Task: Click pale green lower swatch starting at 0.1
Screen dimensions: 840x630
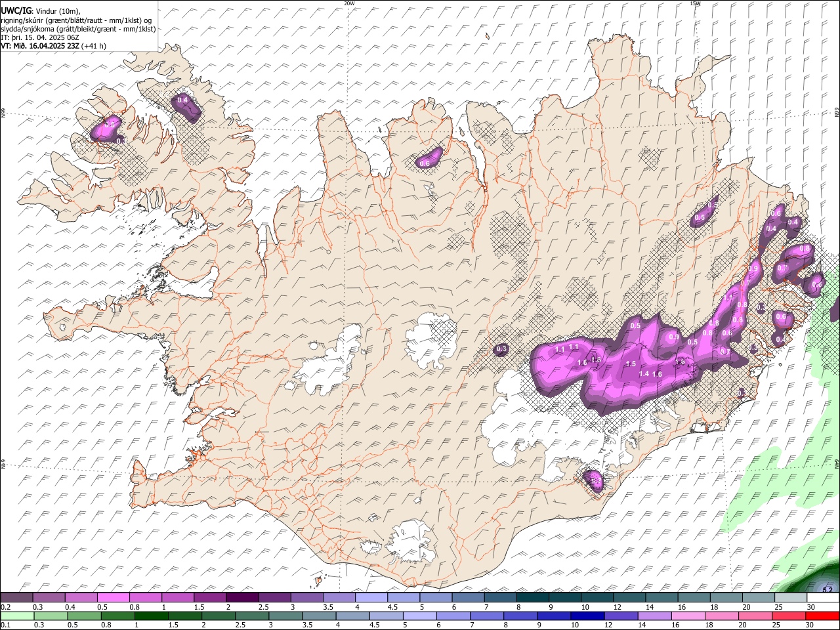Action: click(x=17, y=616)
